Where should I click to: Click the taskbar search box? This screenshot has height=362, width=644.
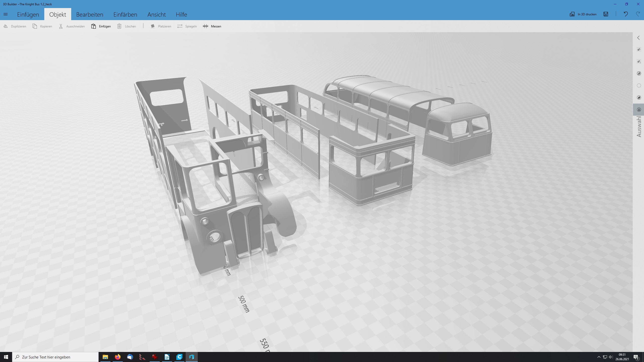[x=55, y=357]
